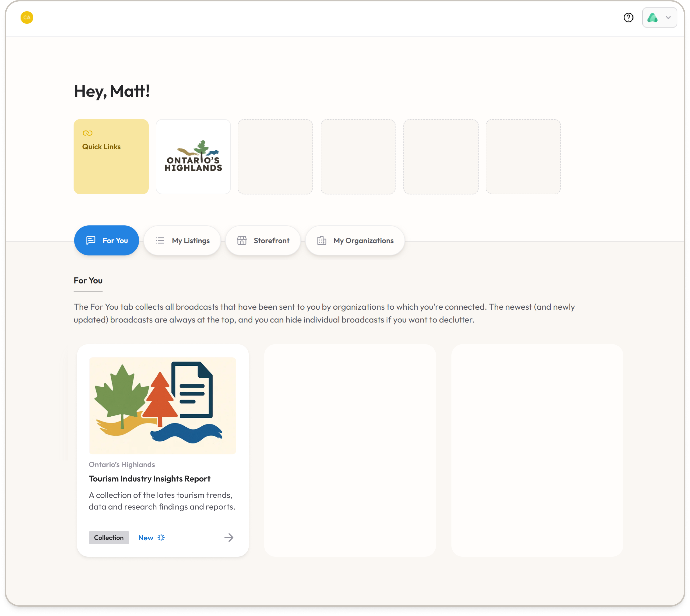Open the help question mark icon
Viewport: 690px width, 616px height.
[628, 18]
